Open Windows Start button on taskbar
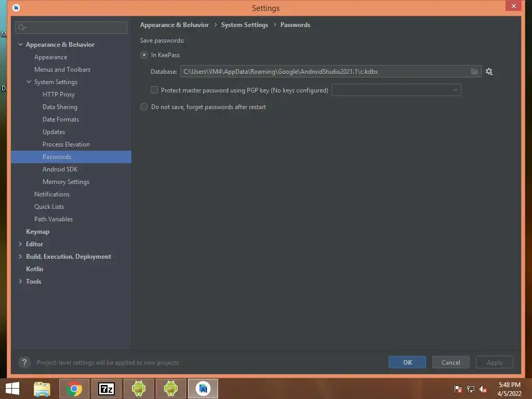This screenshot has height=399, width=532. pyautogui.click(x=12, y=389)
